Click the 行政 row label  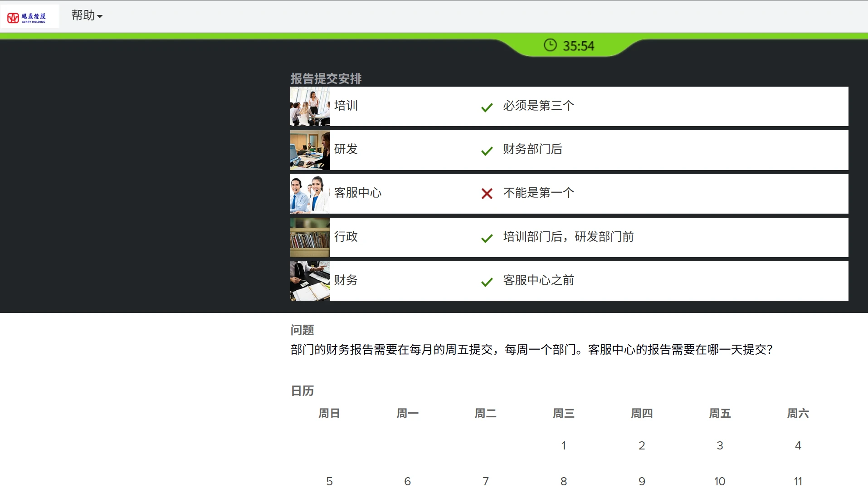pos(346,237)
